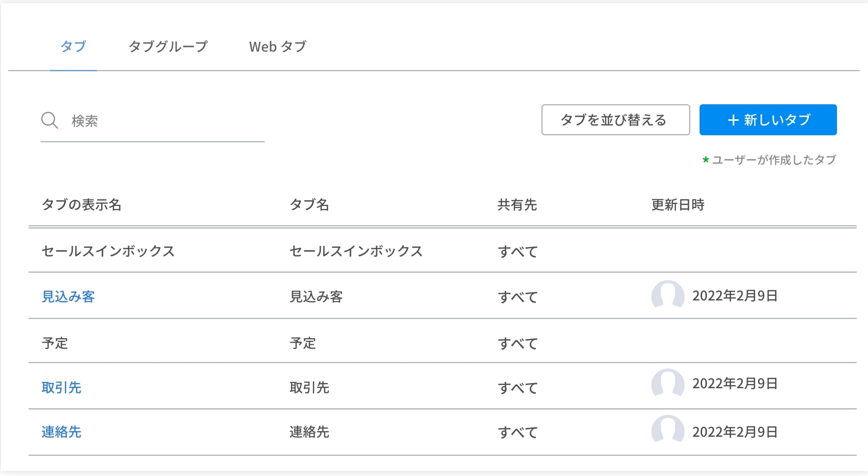
Task: Click the avatar in the 連絡先 row
Action: click(668, 431)
